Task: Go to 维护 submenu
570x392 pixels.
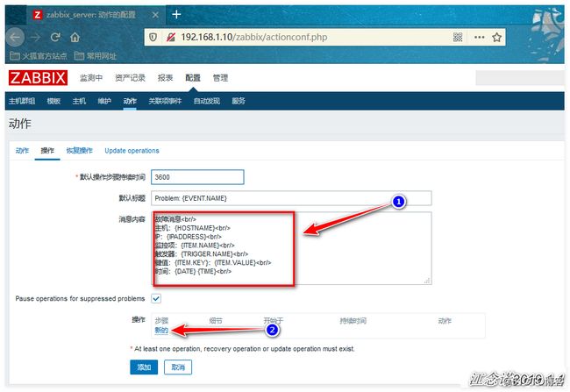Action: tap(104, 101)
